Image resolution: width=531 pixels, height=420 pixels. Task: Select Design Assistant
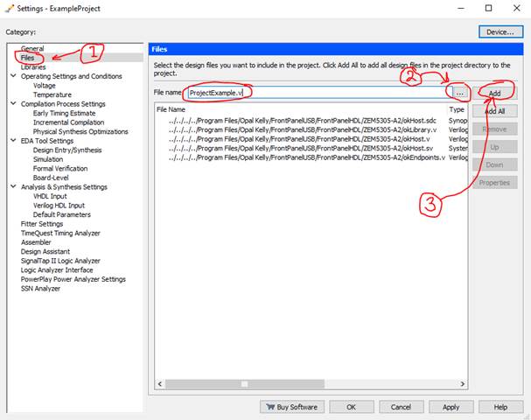(45, 251)
